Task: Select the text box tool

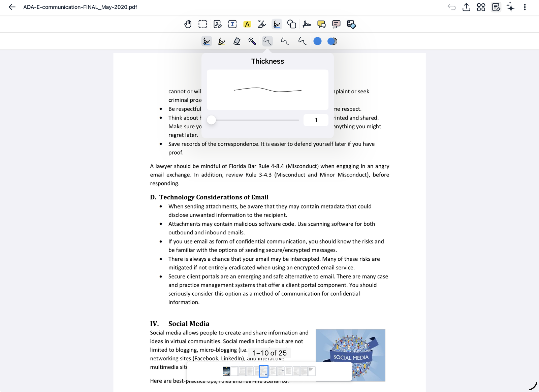Action: [x=232, y=24]
